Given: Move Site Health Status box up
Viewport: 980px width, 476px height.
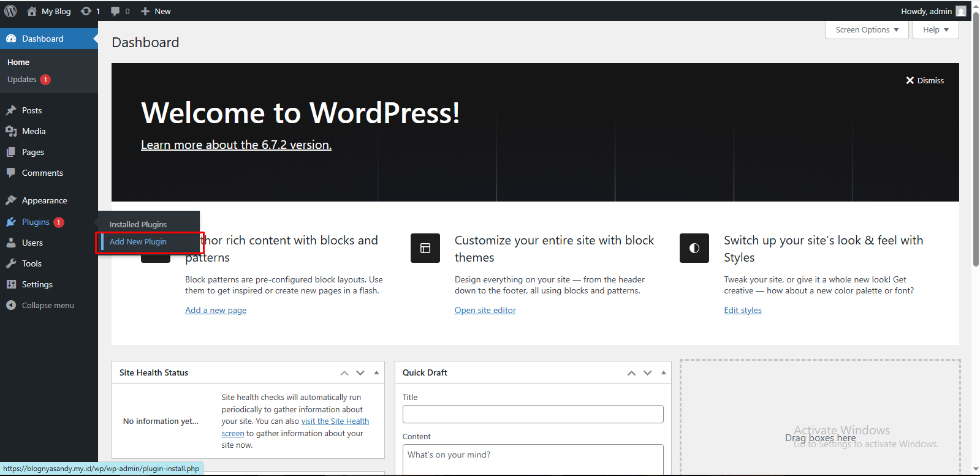Looking at the screenshot, I should click(344, 373).
